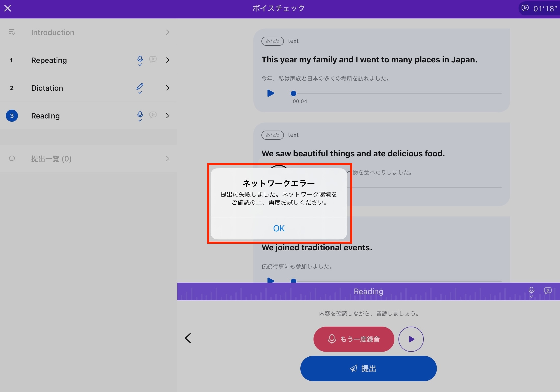Viewport: 560px width, 392px height.
Task: Expand the 提出一覧 submissions list
Action: coord(168,159)
